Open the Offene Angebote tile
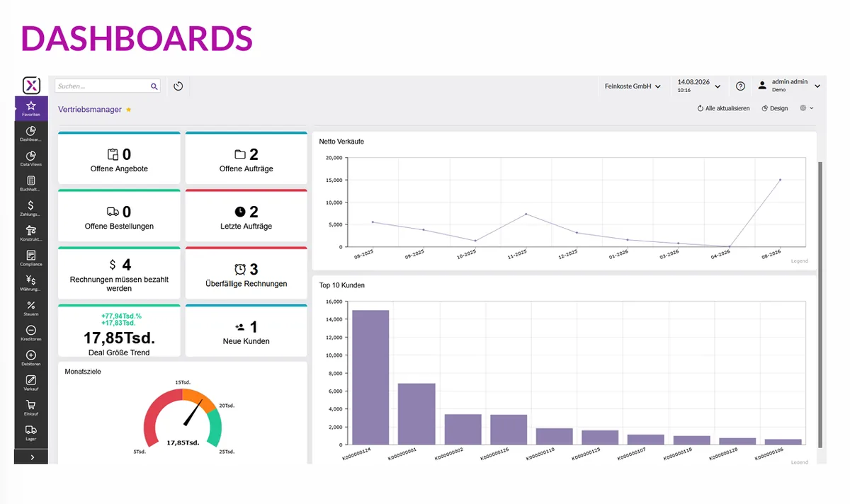850x504 pixels. click(x=119, y=159)
